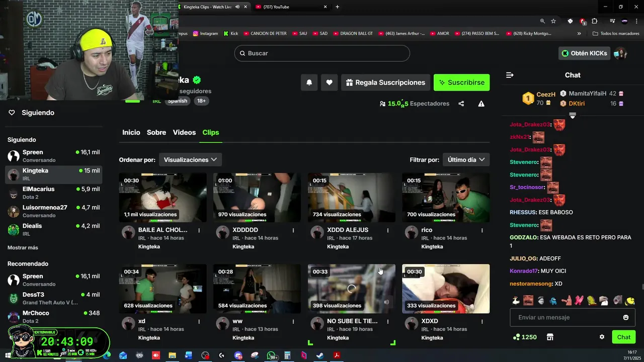The width and height of the screenshot is (644, 362).
Task: Open DessT3 recommended channel
Action: click(x=53, y=298)
